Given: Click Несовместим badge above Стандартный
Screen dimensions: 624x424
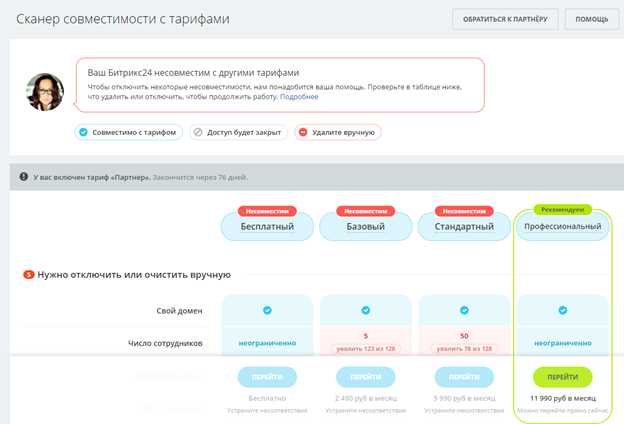Looking at the screenshot, I should point(464,211).
